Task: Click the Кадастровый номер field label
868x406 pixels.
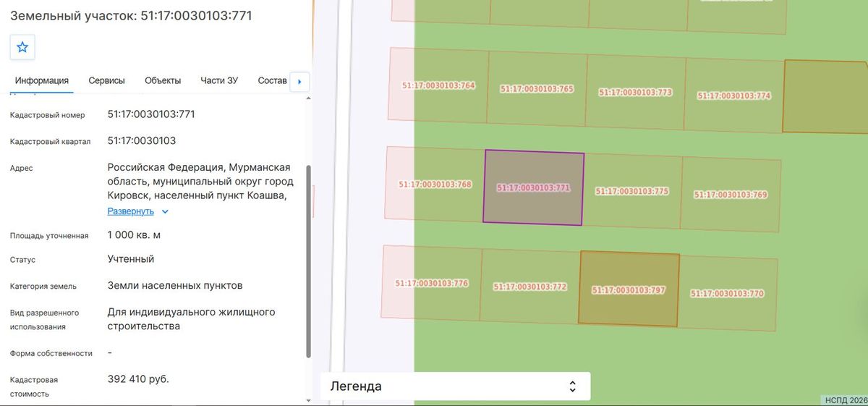Action: [x=48, y=115]
